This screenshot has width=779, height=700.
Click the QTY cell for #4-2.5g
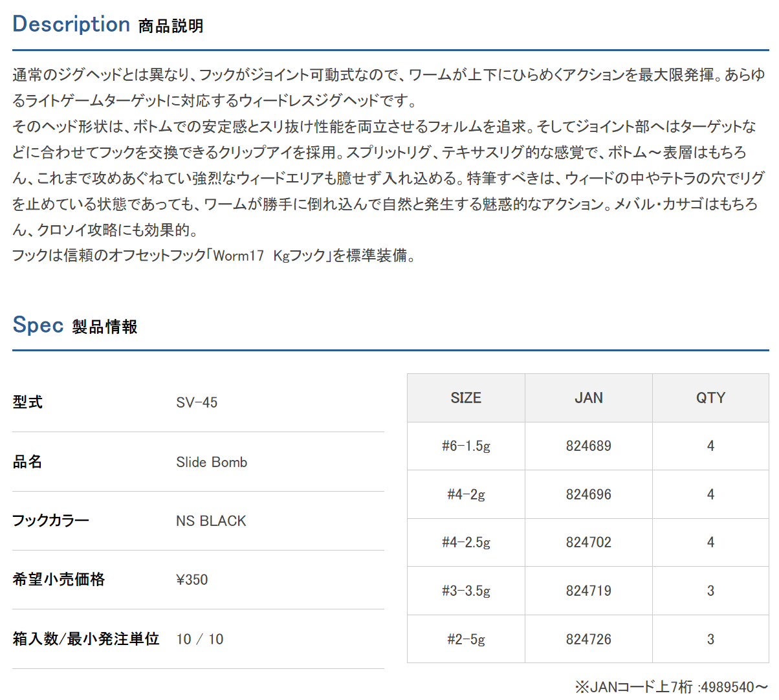click(710, 543)
